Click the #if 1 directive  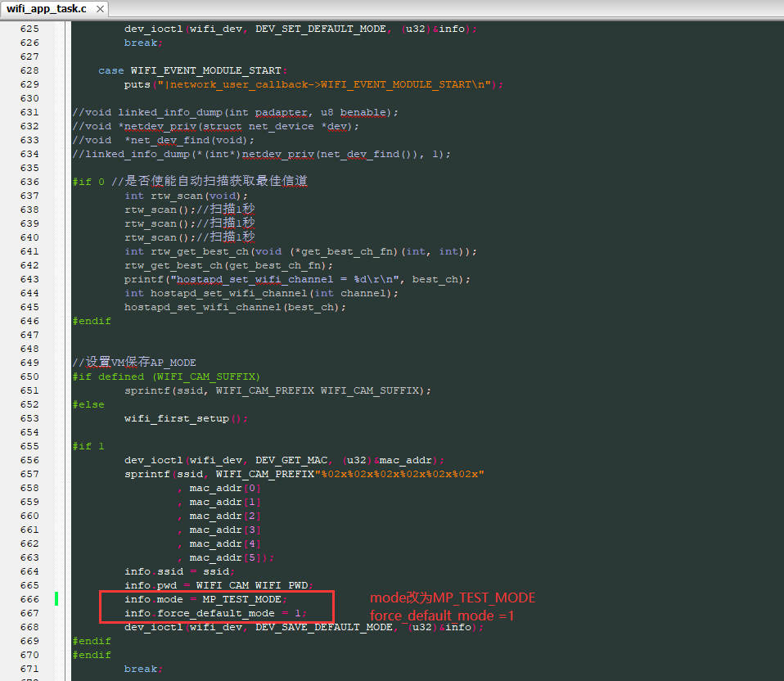[x=88, y=447]
